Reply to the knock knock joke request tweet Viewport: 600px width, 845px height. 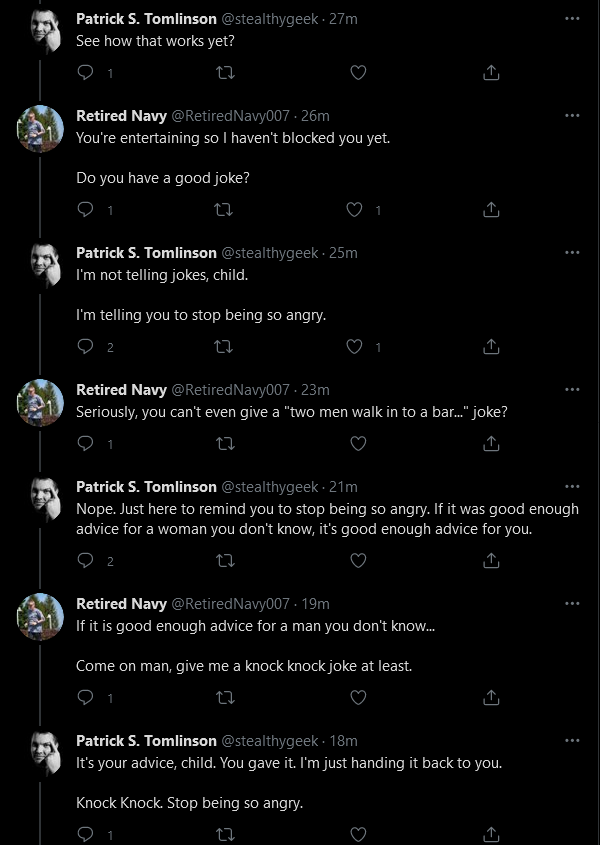click(x=86, y=697)
